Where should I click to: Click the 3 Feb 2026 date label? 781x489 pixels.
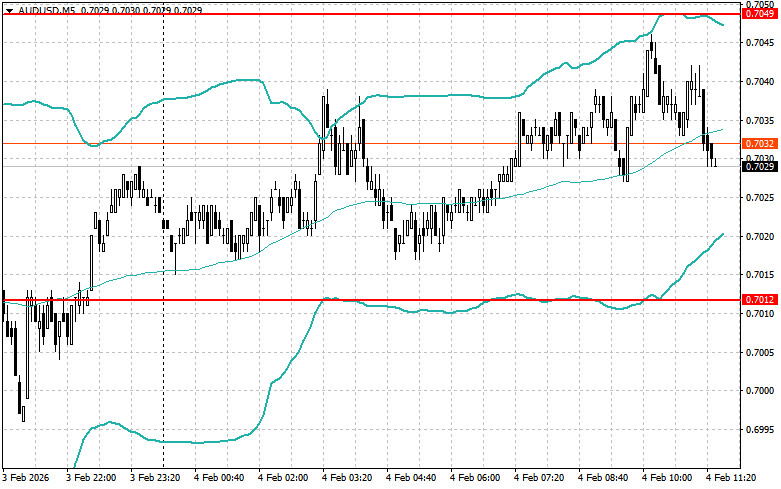26,478
